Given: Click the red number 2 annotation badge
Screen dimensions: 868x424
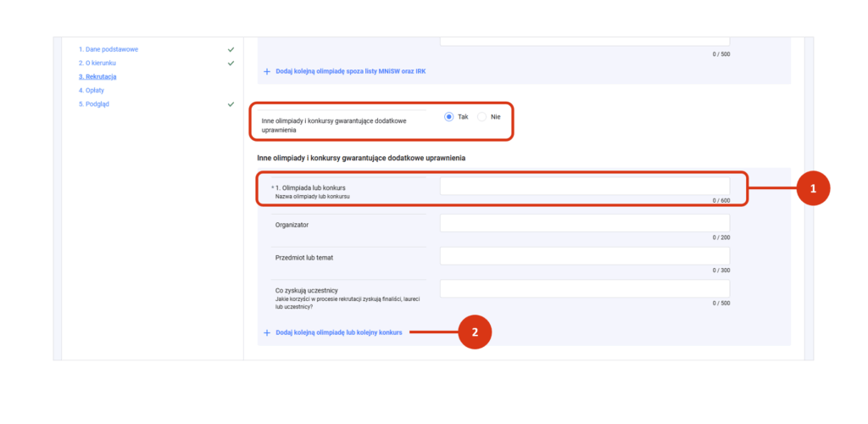Looking at the screenshot, I should pos(475,332).
